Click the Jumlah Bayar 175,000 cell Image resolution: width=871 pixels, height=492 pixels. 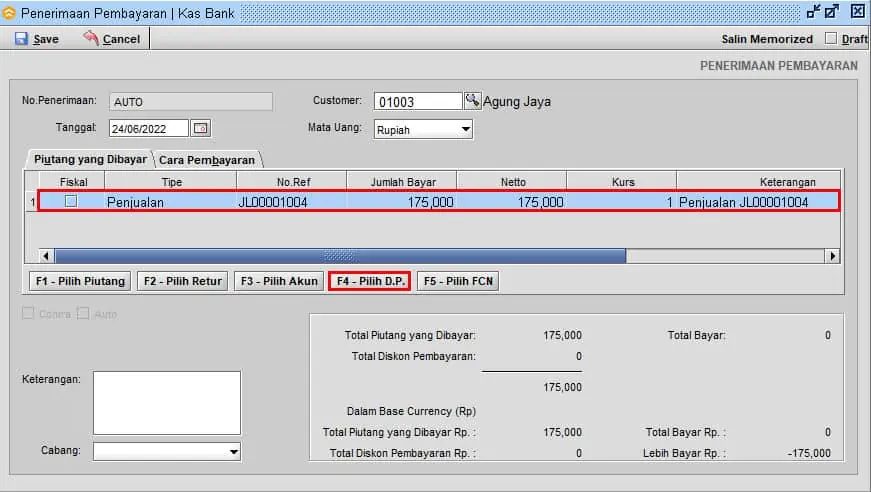402,202
